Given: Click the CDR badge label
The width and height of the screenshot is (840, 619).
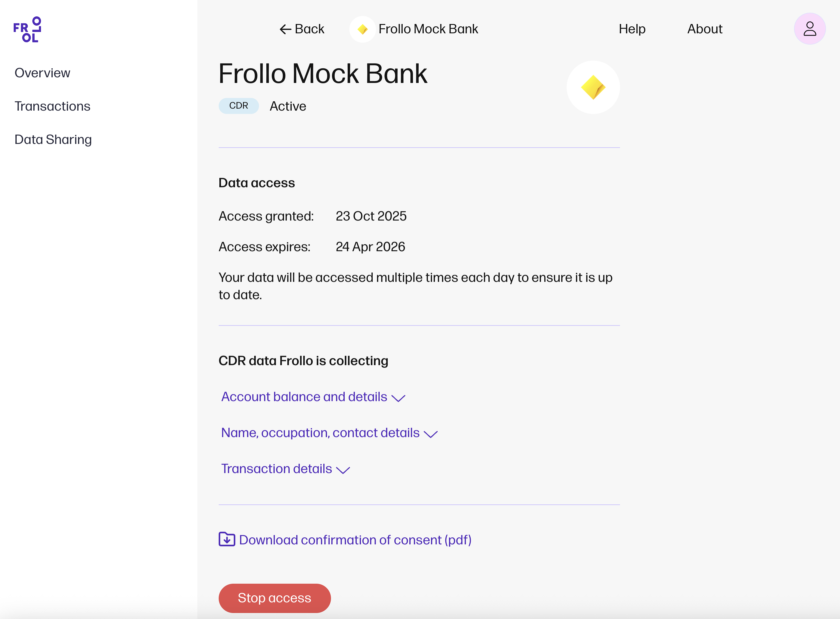Looking at the screenshot, I should tap(238, 106).
